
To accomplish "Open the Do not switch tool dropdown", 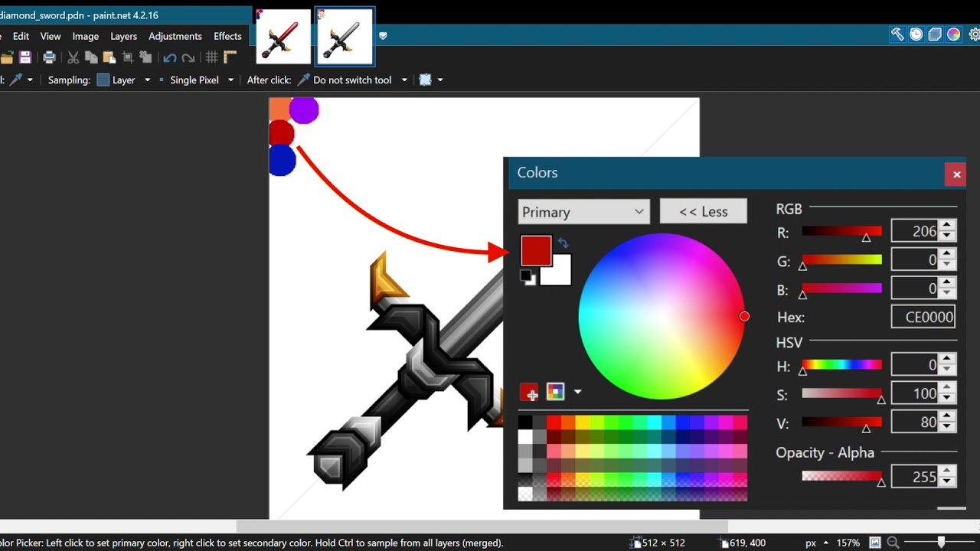I will [403, 80].
